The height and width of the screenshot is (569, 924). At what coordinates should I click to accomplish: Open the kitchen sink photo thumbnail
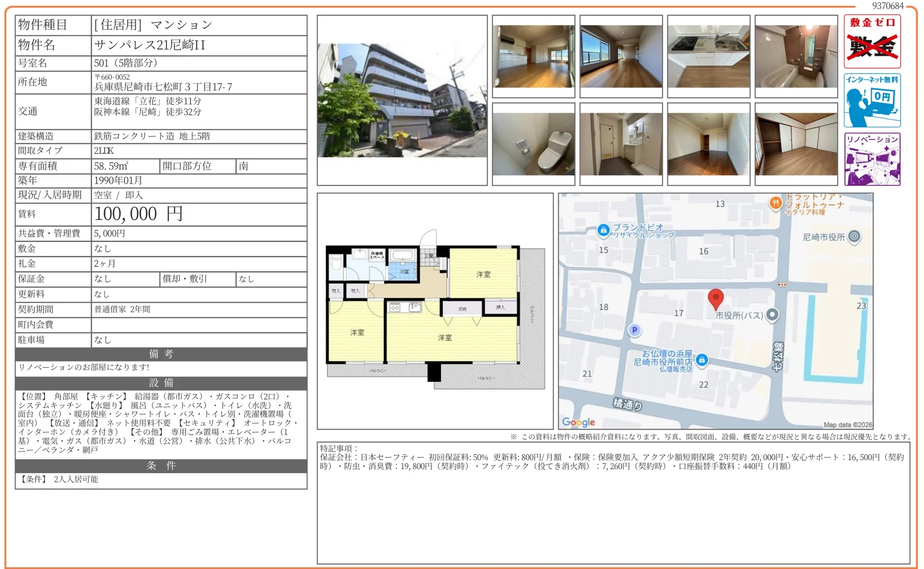708,56
